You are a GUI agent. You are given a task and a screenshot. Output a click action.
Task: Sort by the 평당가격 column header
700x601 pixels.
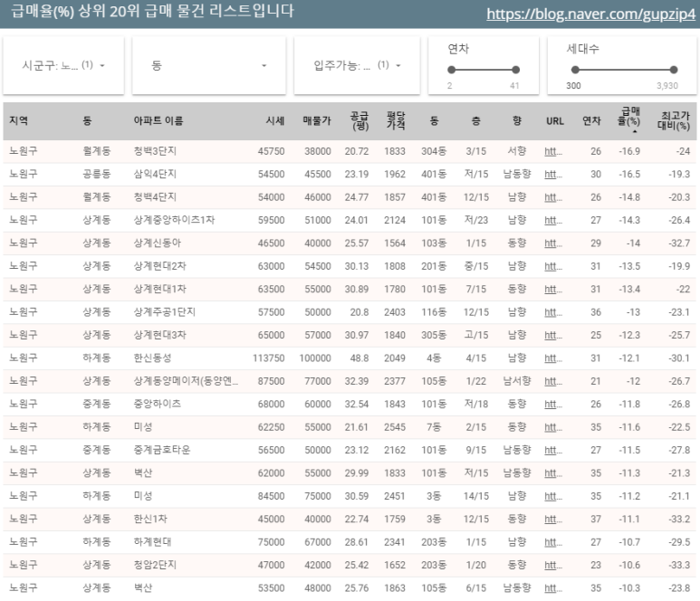click(396, 120)
